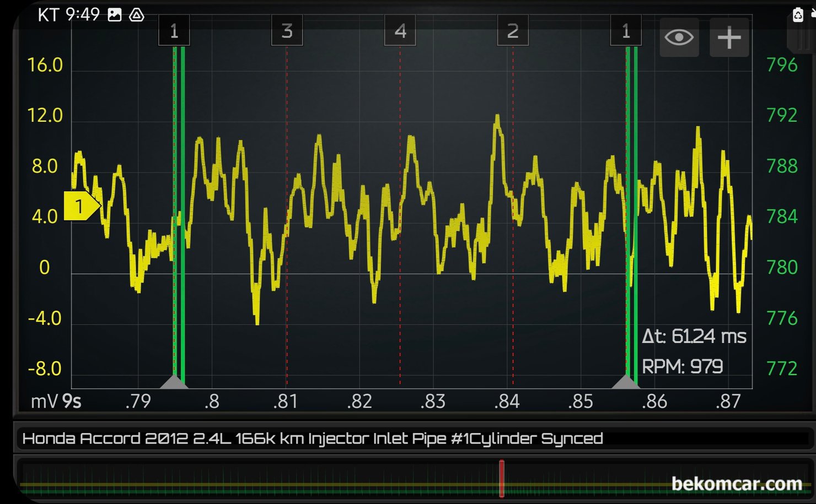816x504 pixels.
Task: Click the Honda Accord caption text field
Action: point(312,438)
